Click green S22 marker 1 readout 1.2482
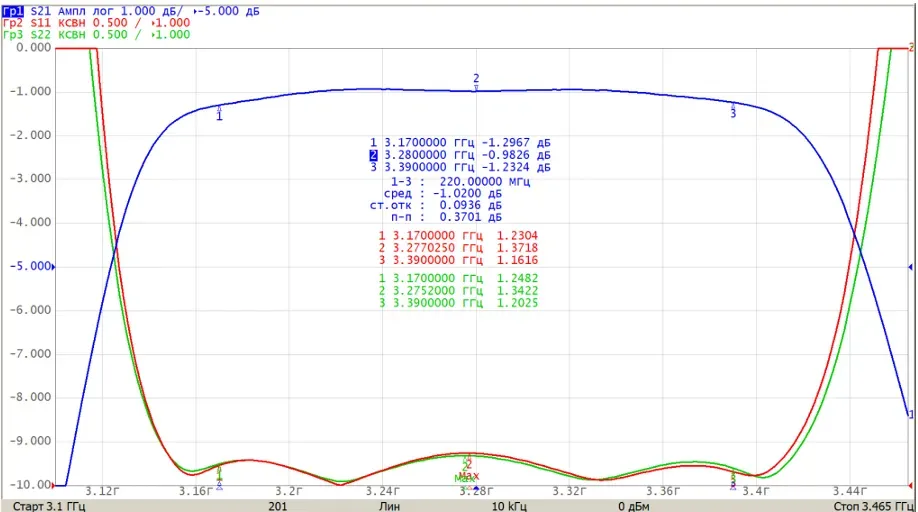The image size is (918, 512). (517, 279)
